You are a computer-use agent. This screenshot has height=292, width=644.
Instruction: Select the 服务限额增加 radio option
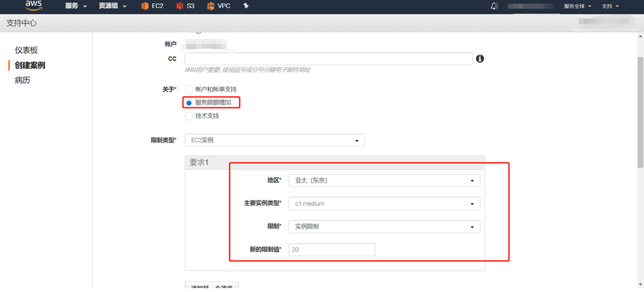click(189, 102)
